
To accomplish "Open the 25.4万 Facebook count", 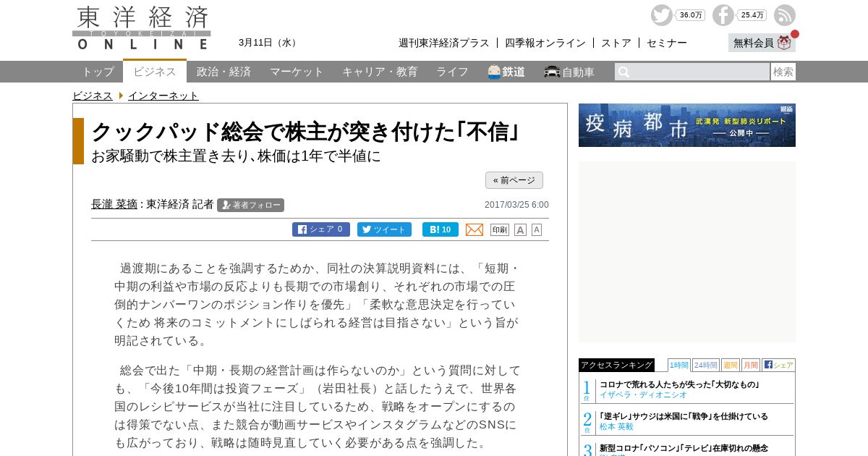I will click(x=752, y=15).
